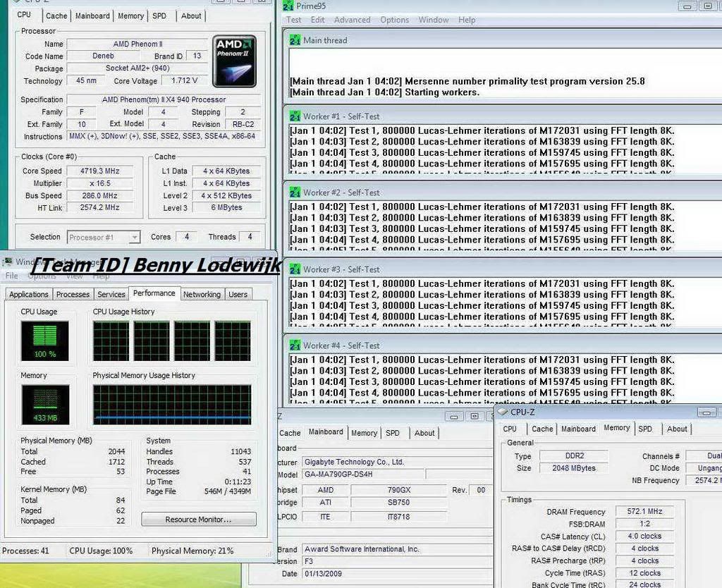The height and width of the screenshot is (588, 722).
Task: Click the Worker #4 Self-Test window icon
Action: (x=295, y=345)
